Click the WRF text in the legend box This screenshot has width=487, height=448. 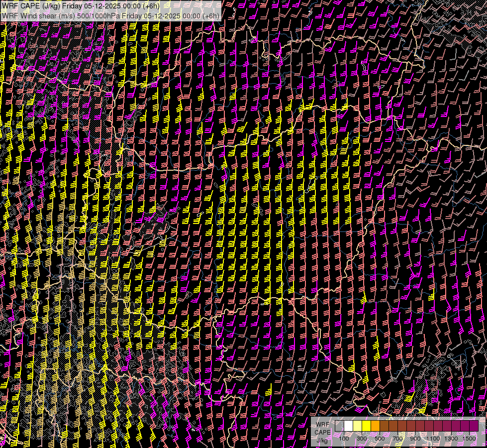tap(322, 424)
